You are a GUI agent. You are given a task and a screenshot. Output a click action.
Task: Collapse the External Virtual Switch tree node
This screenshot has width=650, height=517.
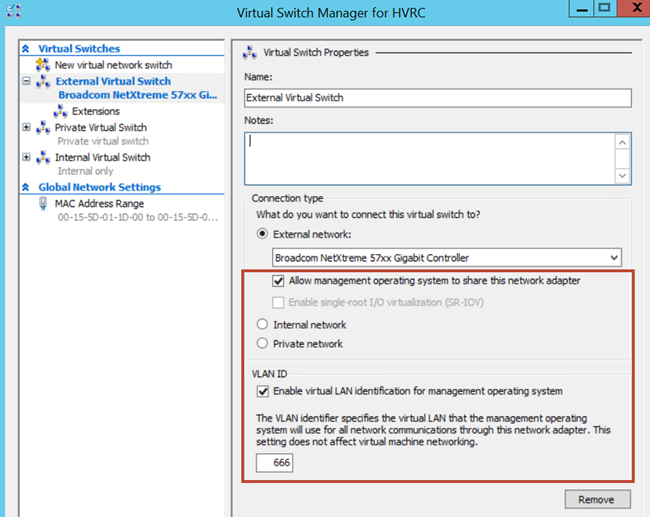point(27,81)
